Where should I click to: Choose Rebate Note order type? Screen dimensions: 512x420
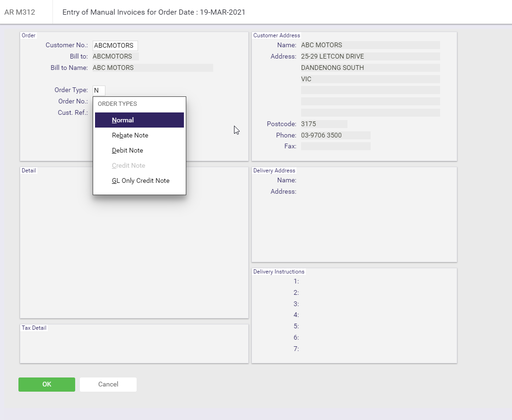pos(139,135)
